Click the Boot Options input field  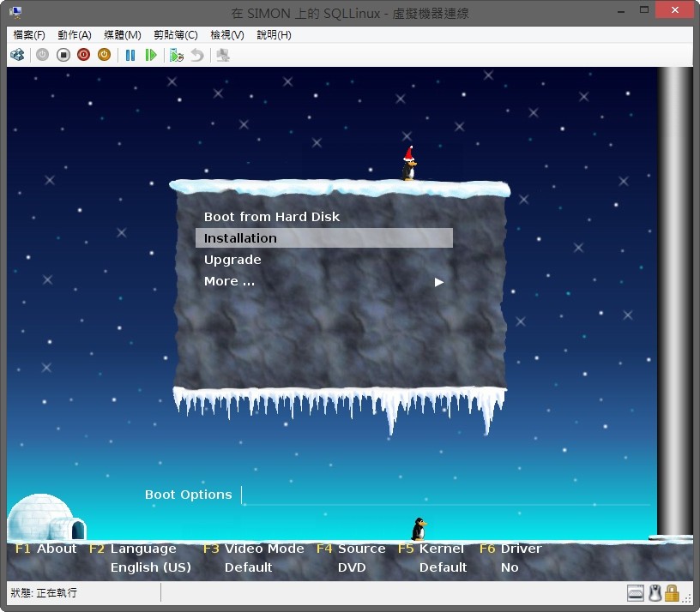[446, 495]
